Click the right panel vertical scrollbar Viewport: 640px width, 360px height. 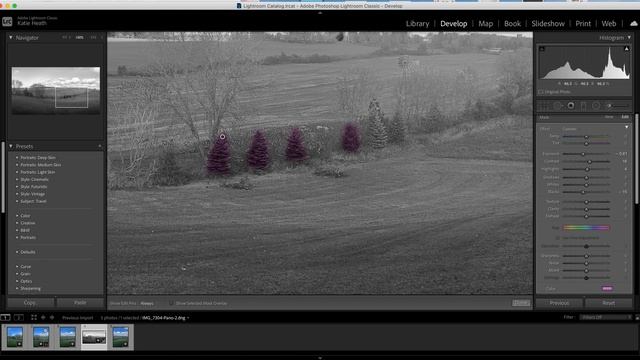click(637, 159)
